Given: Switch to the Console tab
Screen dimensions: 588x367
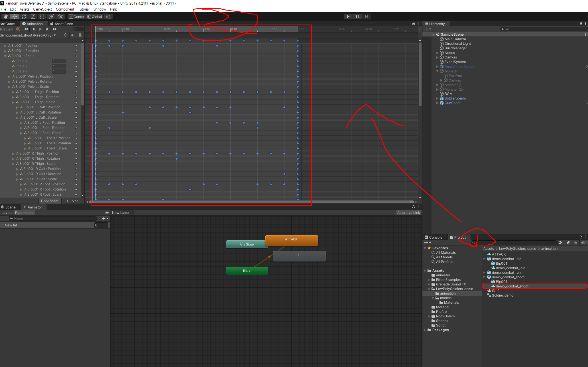Looking at the screenshot, I should pos(434,237).
